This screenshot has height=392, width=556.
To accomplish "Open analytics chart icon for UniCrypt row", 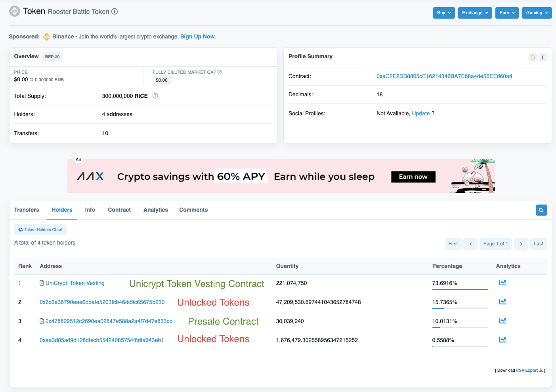I will 503,283.
